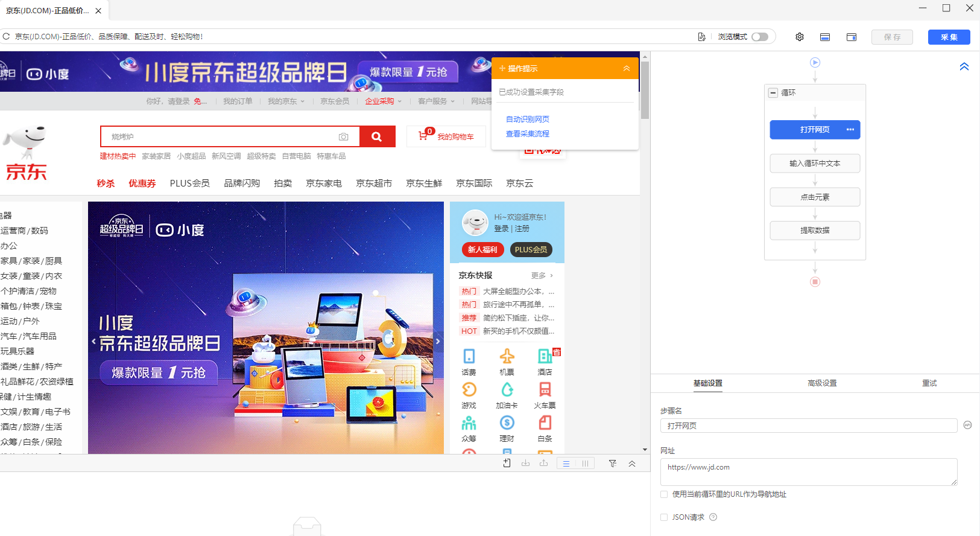Click the 保存 save button
This screenshot has width=980, height=536.
pyautogui.click(x=892, y=37)
